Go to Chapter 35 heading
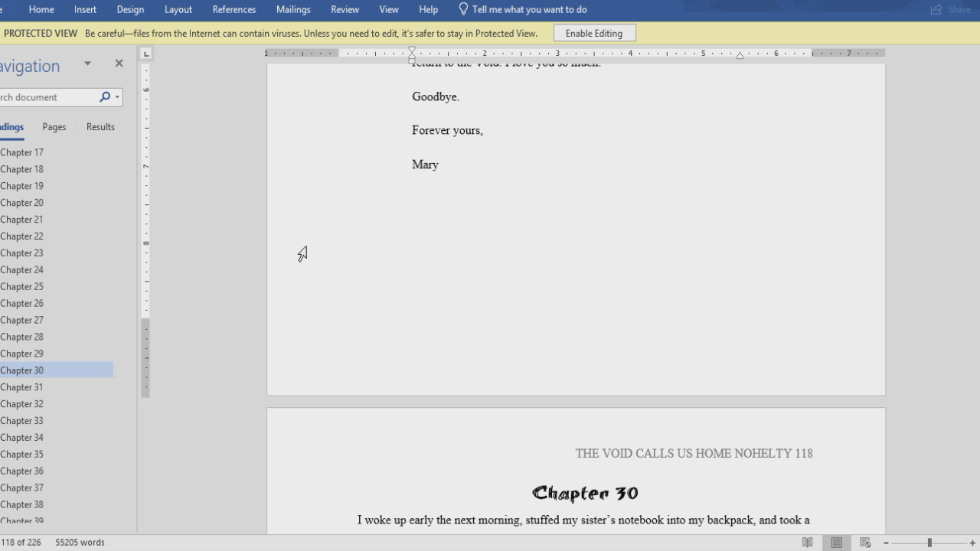 21,455
